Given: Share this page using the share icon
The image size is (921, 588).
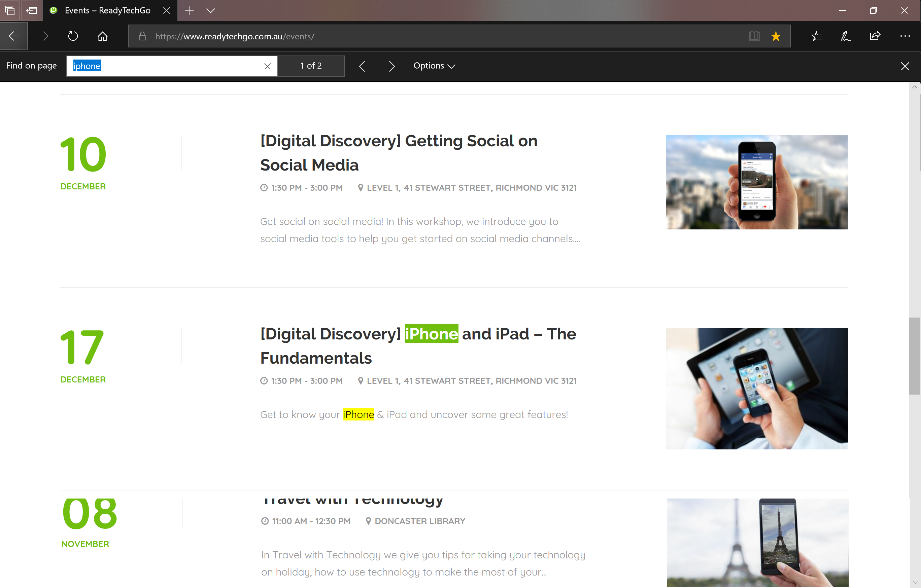Looking at the screenshot, I should (875, 36).
